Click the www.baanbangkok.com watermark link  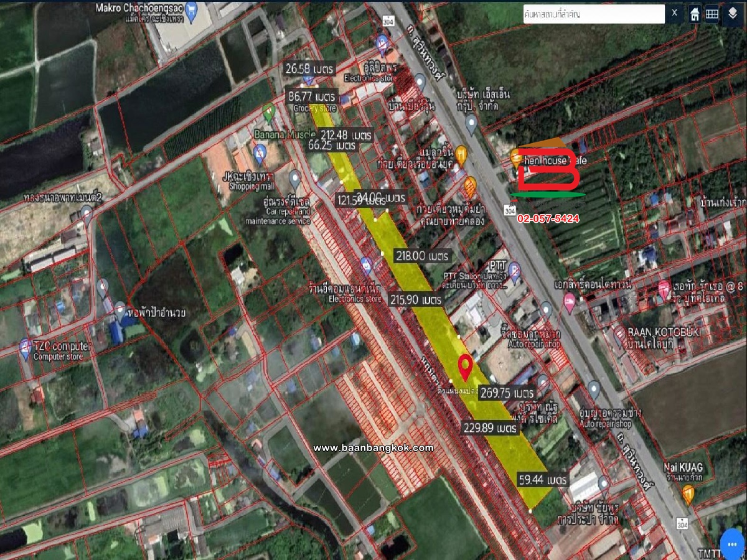coord(373,448)
